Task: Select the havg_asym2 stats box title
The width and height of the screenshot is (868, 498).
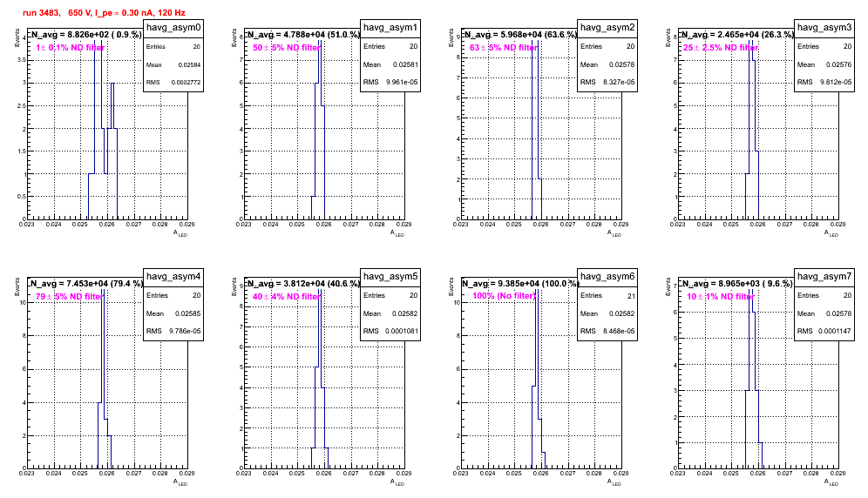Action: click(607, 28)
